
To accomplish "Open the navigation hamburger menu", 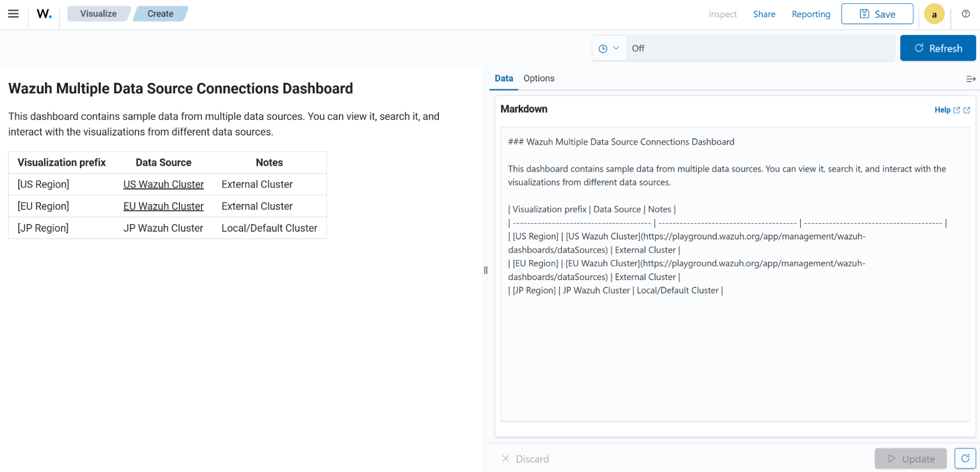I will point(13,13).
